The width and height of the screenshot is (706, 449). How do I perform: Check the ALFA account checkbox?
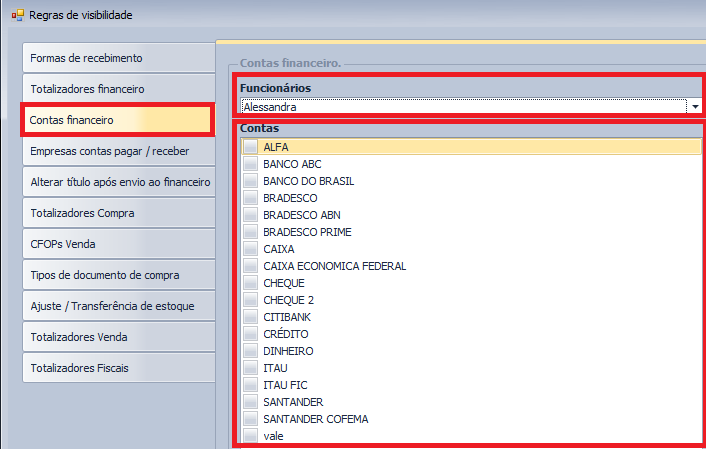click(x=250, y=147)
